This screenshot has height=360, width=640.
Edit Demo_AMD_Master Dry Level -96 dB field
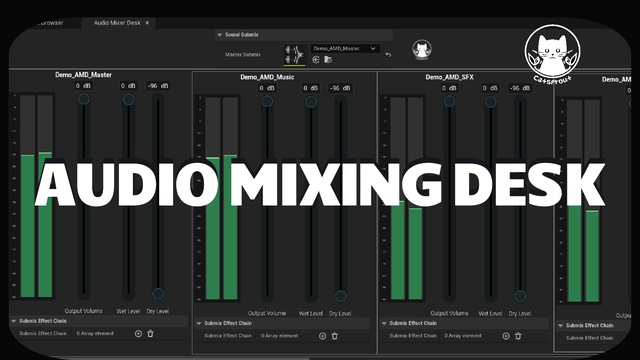tap(158, 86)
